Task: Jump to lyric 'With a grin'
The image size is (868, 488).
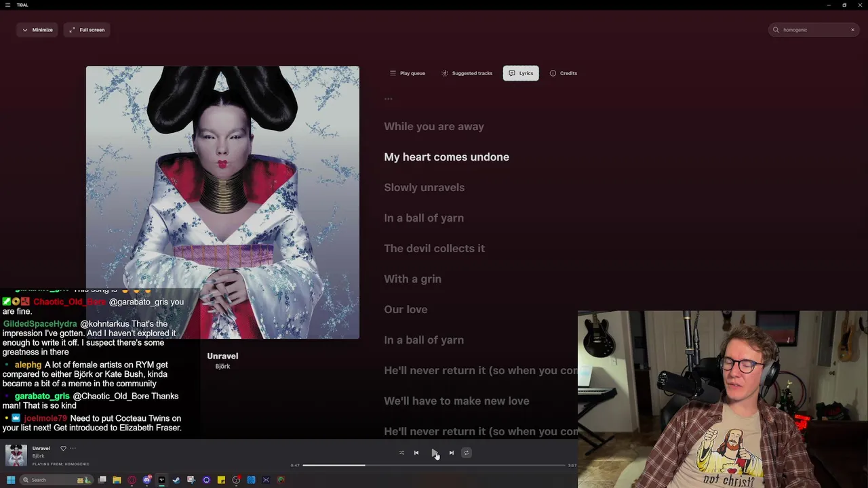Action: [412, 279]
